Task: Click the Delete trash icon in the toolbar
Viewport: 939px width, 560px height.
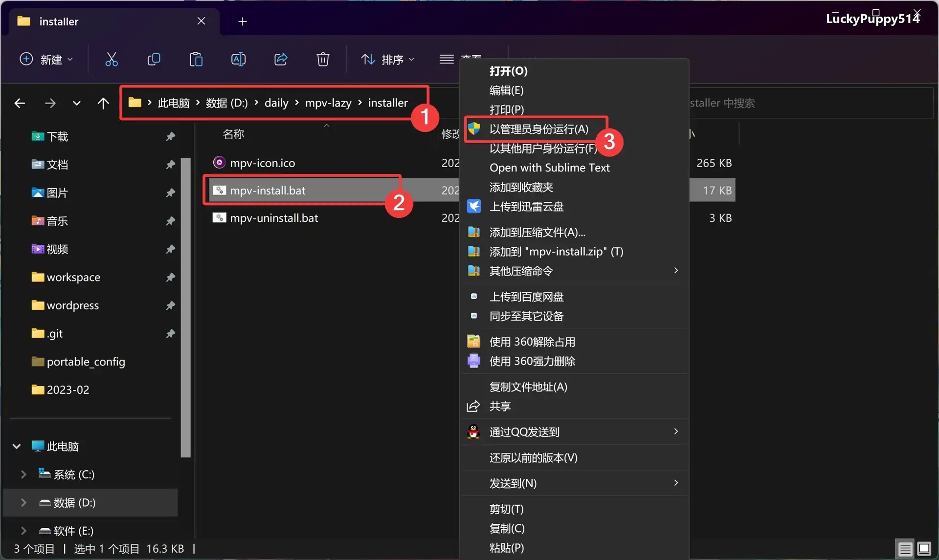Action: [x=323, y=59]
